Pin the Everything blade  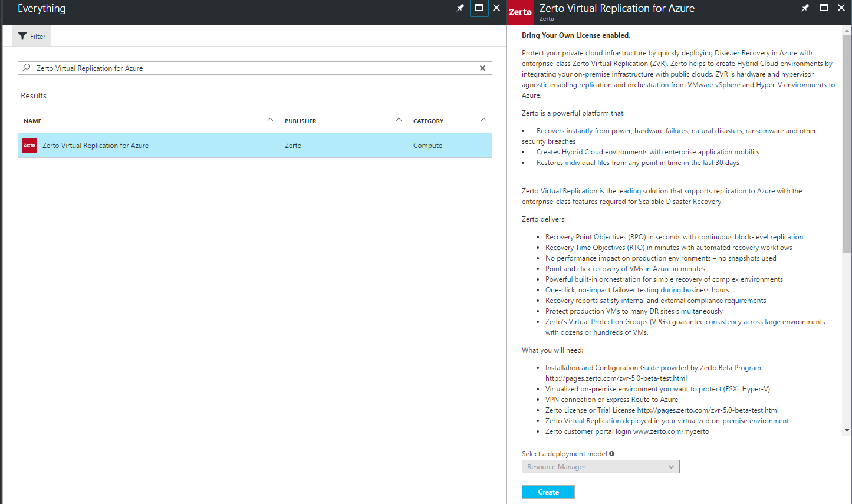pos(460,8)
